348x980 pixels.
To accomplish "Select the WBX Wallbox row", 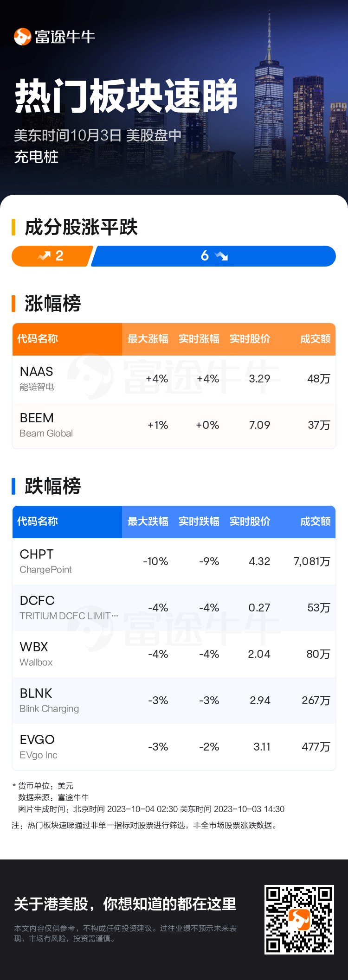I will click(174, 654).
